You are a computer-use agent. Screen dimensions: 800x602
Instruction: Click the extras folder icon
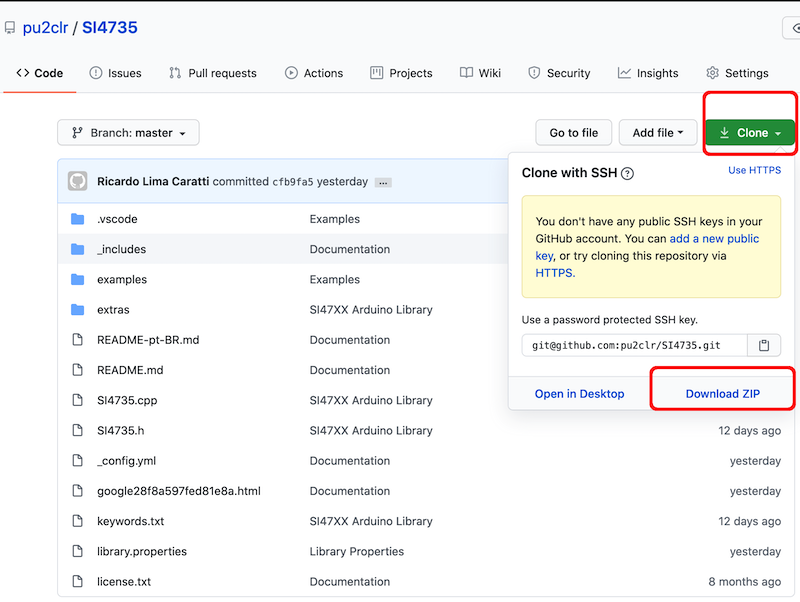coord(78,309)
